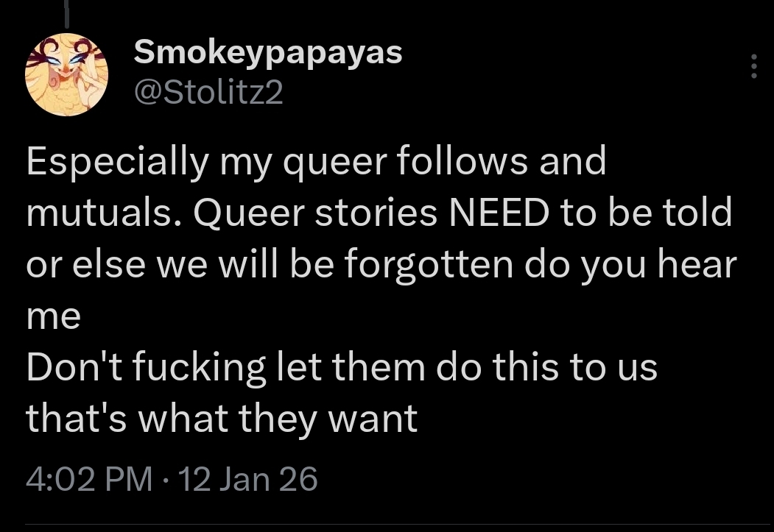Screen dimensions: 774x532
Task: Click the thread connector line above the avatar
Action: pos(67,13)
